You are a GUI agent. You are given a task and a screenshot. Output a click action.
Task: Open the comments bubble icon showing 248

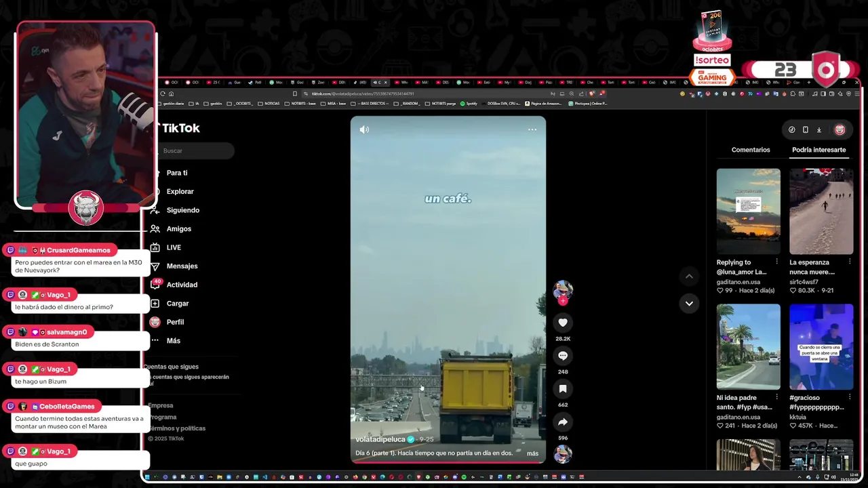[562, 356]
